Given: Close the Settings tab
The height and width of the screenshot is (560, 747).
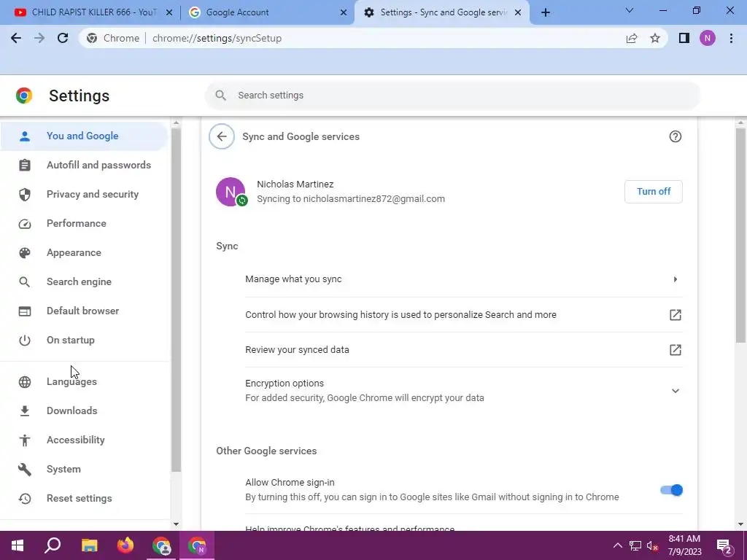Looking at the screenshot, I should tap(518, 12).
